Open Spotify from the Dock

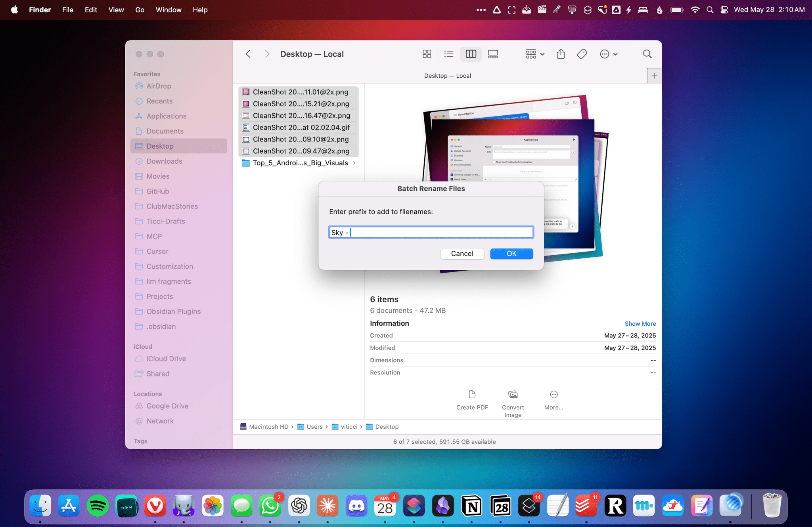point(98,506)
